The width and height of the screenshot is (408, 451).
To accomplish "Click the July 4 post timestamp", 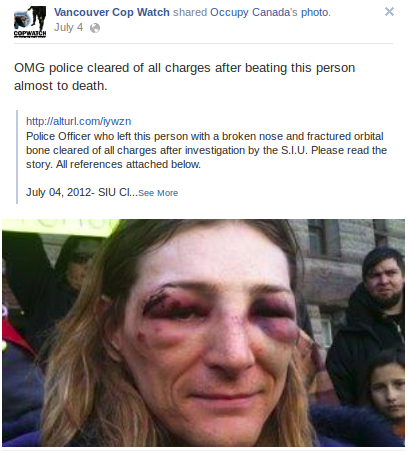I will [68, 27].
